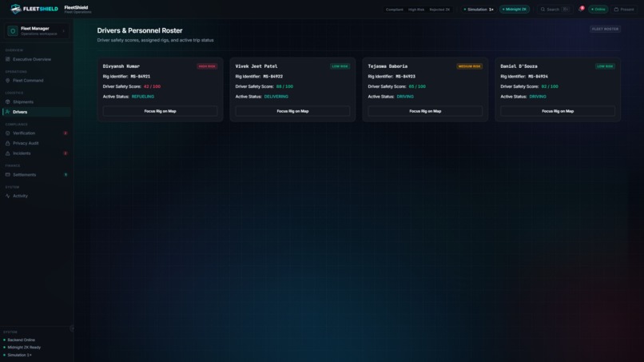Click rig identifier MS-84923
The width and height of the screenshot is (644, 362).
point(405,77)
